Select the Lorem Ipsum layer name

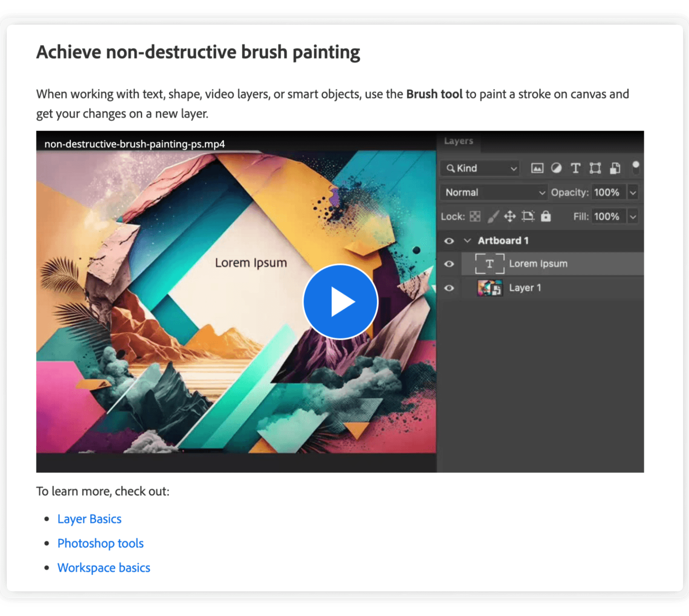point(538,264)
